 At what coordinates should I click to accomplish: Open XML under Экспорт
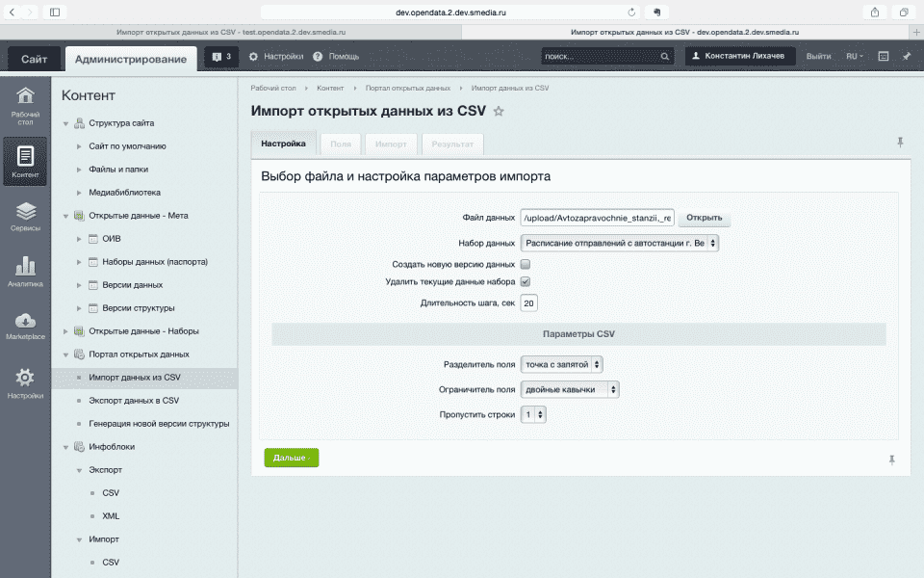coord(111,516)
